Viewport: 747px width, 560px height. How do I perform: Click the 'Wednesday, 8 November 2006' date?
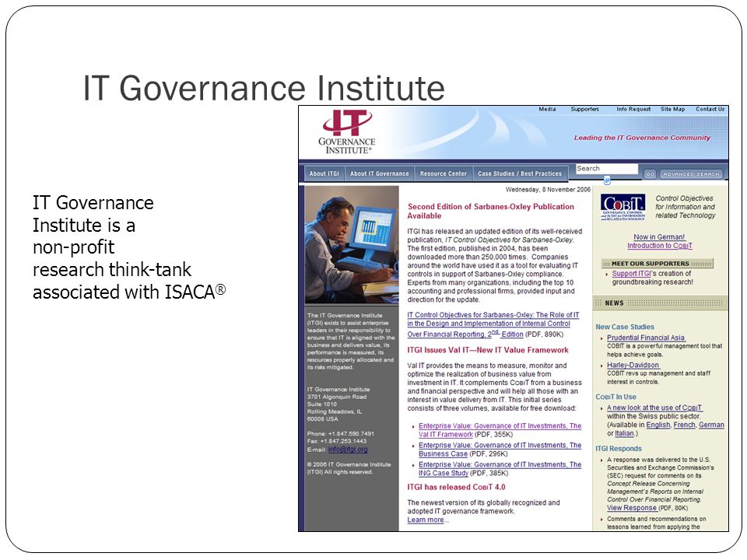548,190
